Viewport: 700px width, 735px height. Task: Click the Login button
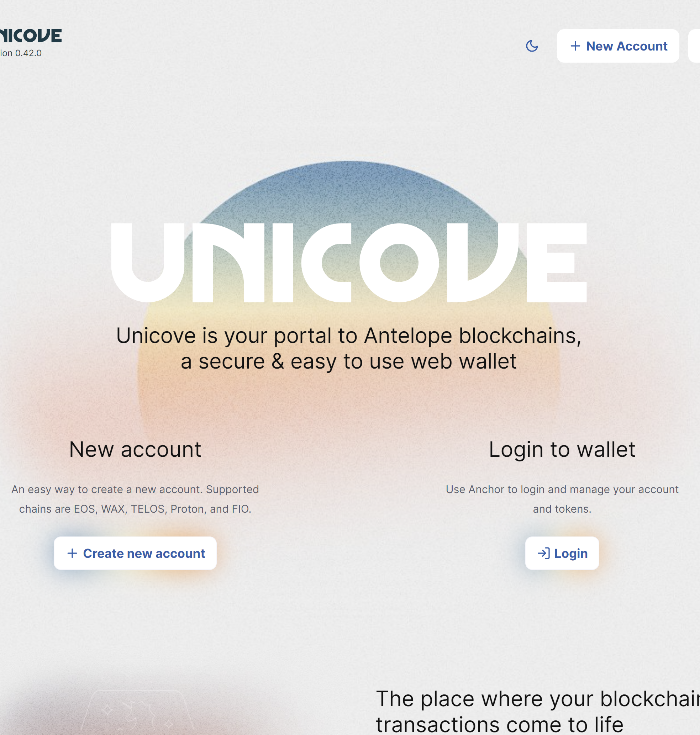point(562,553)
